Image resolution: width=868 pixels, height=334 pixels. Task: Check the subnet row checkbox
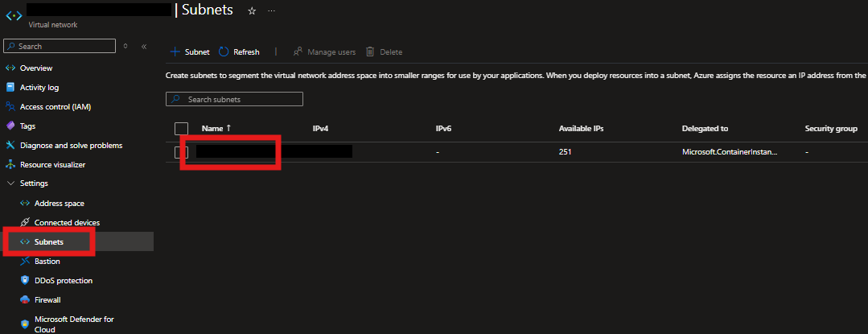pos(181,152)
